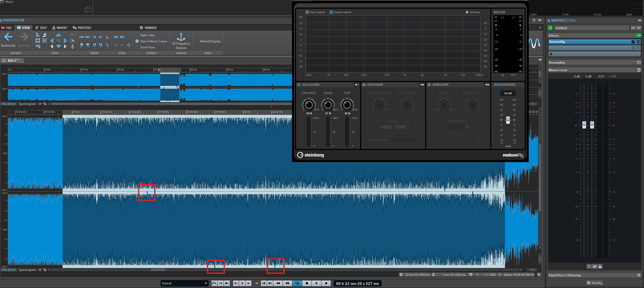Click the zero-crossing snap cursor icon
The height and width of the screenshot is (288, 644).
click(107, 45)
